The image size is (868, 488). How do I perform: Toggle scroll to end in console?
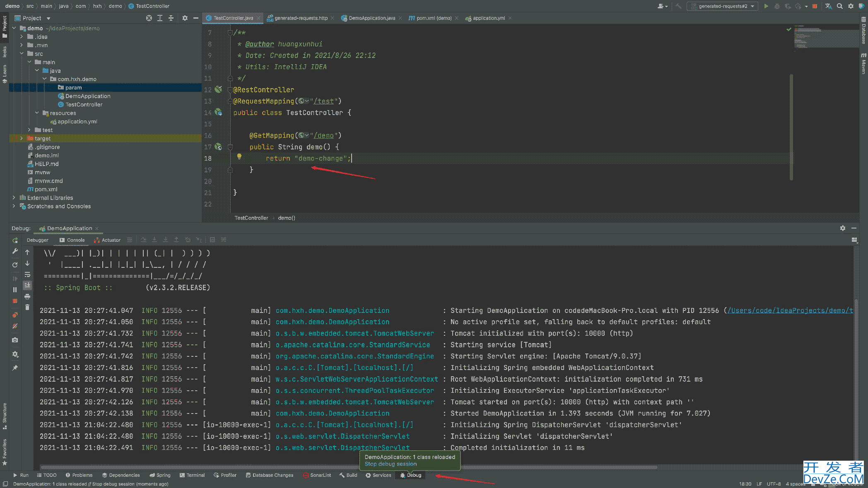tap(27, 285)
